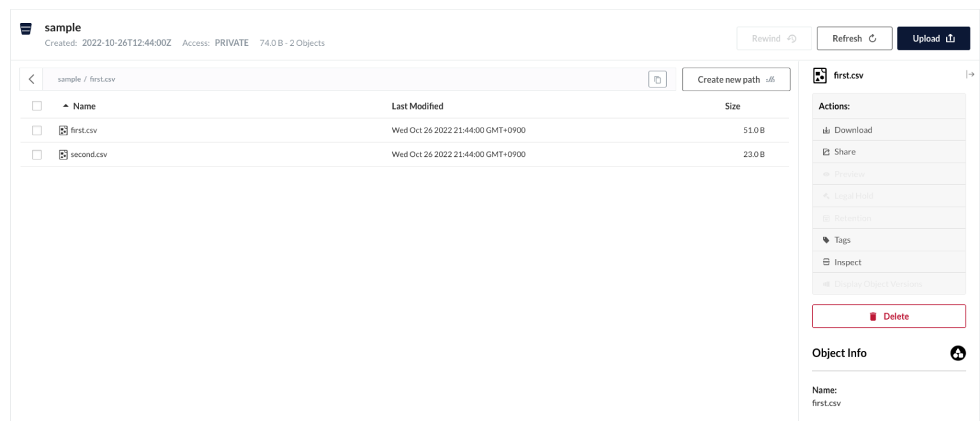The width and height of the screenshot is (980, 421).
Task: Click the sample bucket icon in the header
Action: tap(25, 28)
